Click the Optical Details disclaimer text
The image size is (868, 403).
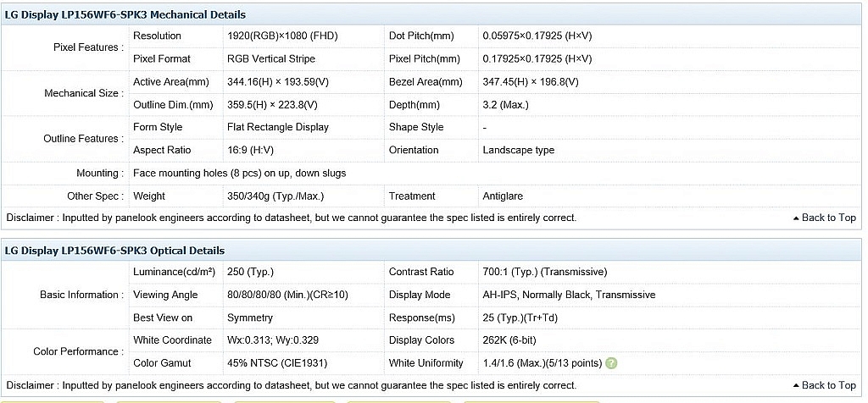[292, 385]
